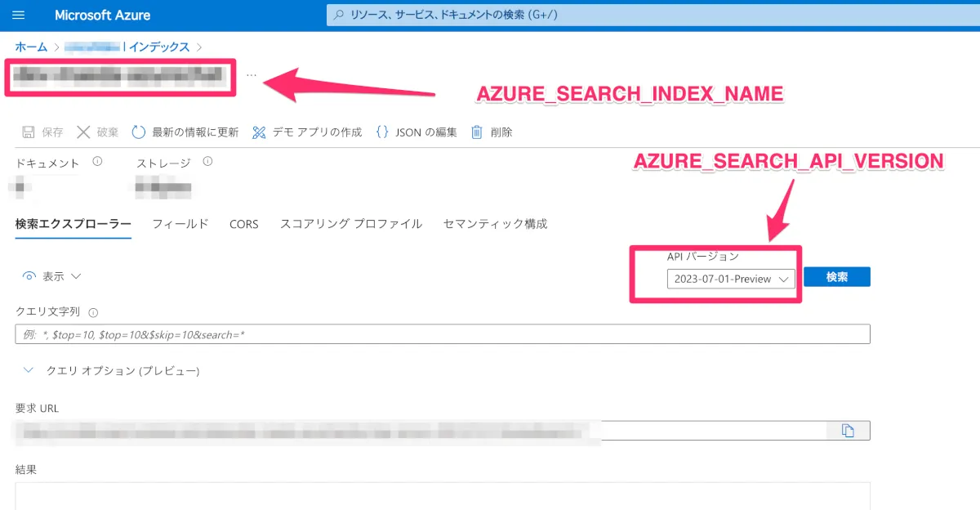The image size is (980, 510).
Task: Switch to the フィールド tab
Action: pos(180,224)
